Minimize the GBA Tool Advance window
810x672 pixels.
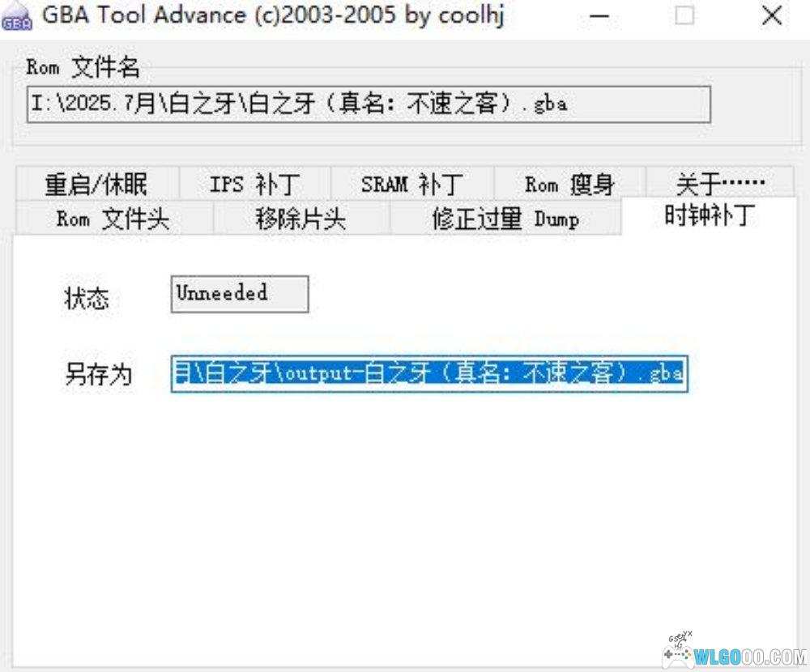coord(599,17)
